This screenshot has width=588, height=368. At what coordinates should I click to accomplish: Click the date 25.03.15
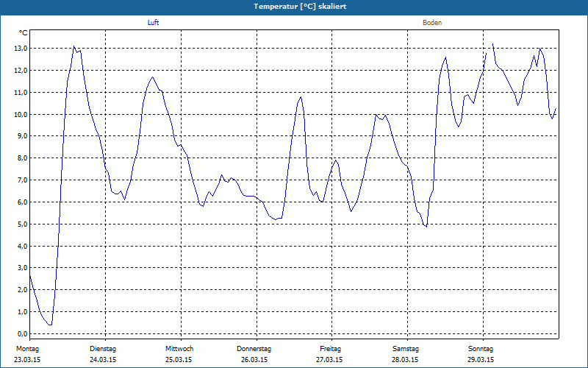tap(179, 360)
